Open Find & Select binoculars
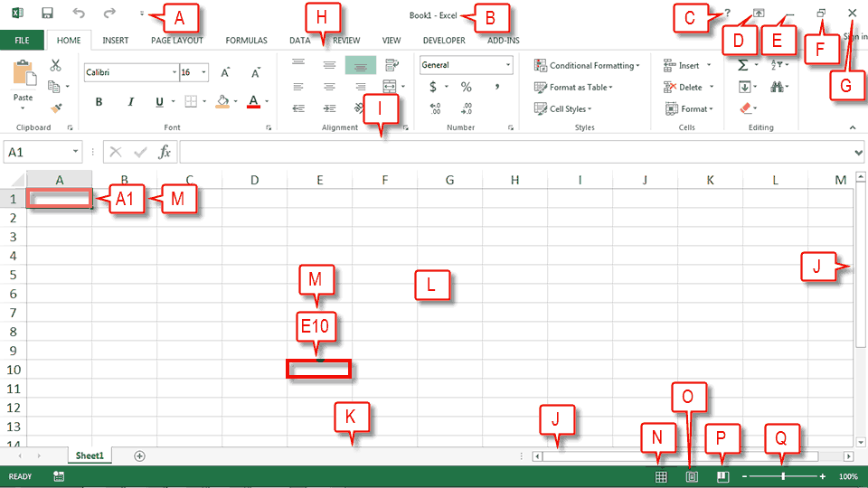The height and width of the screenshot is (488, 868). [778, 87]
